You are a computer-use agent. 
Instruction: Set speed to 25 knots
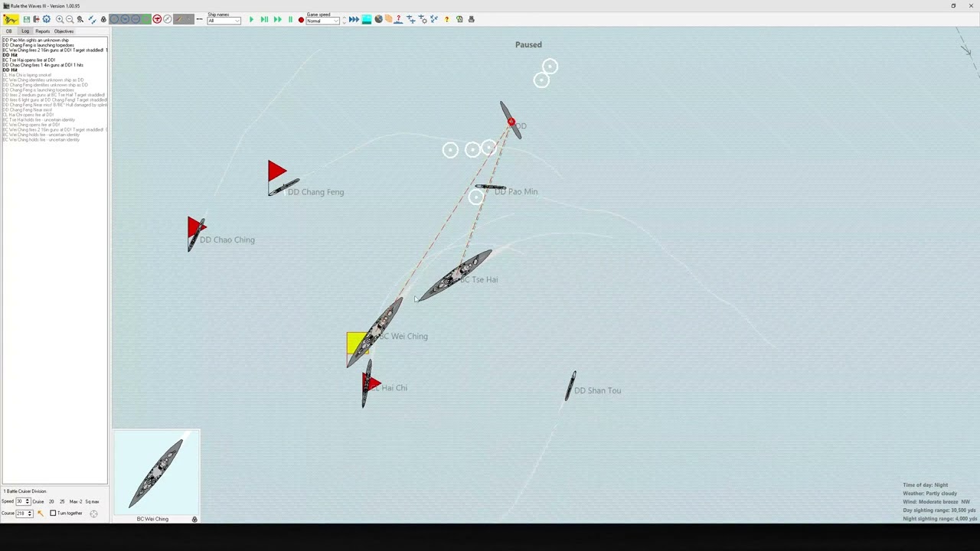pos(62,501)
